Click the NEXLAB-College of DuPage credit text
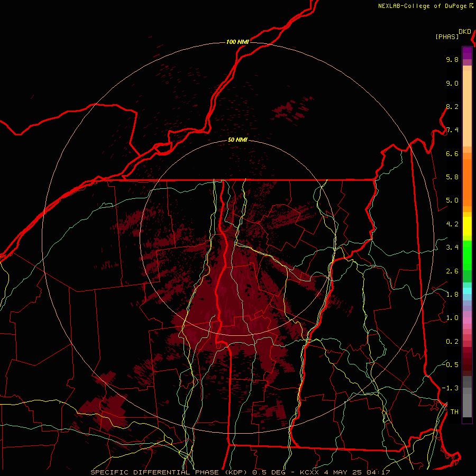 423,6
